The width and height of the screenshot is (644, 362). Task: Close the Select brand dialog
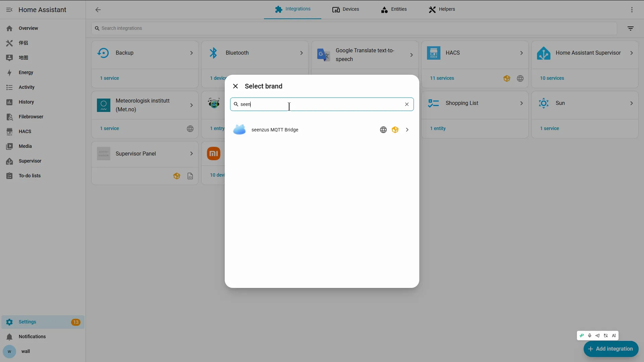pyautogui.click(x=235, y=86)
